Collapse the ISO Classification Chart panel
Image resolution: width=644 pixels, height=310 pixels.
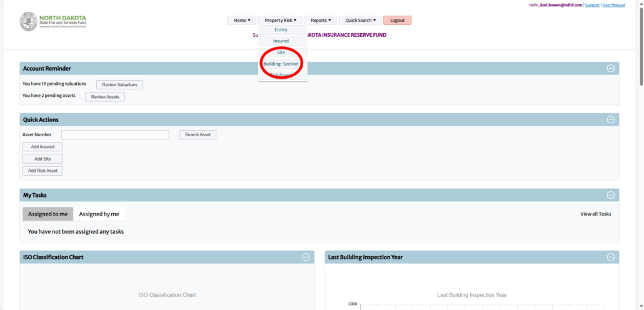click(x=306, y=257)
